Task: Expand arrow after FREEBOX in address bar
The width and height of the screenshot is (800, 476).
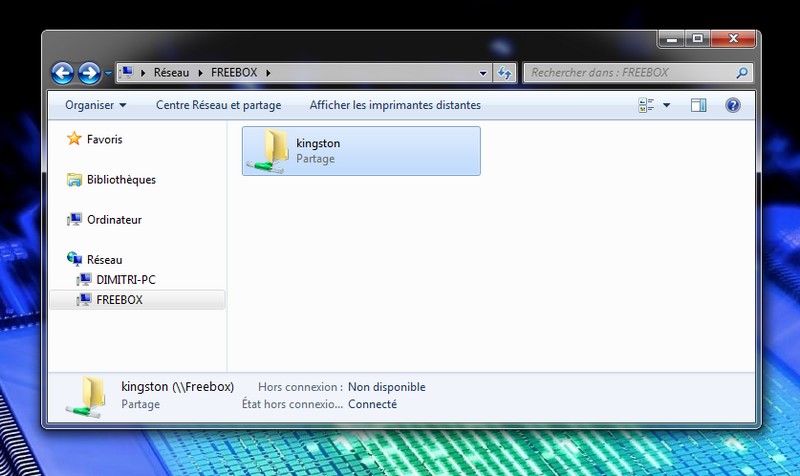Action: point(268,73)
